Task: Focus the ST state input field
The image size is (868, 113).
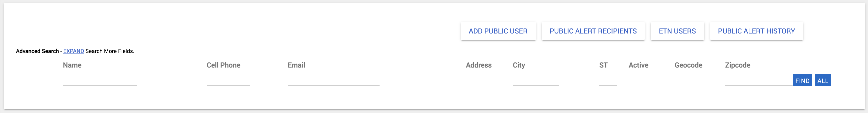Action: pos(608,80)
